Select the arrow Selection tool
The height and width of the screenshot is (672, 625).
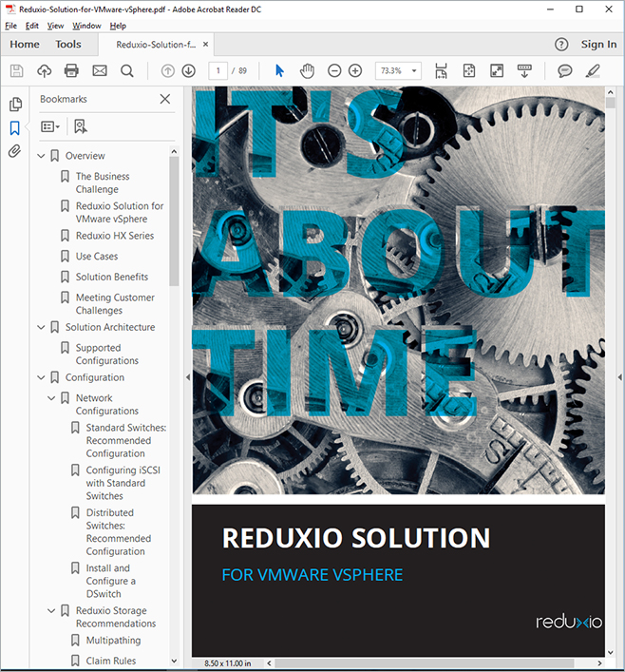(279, 70)
